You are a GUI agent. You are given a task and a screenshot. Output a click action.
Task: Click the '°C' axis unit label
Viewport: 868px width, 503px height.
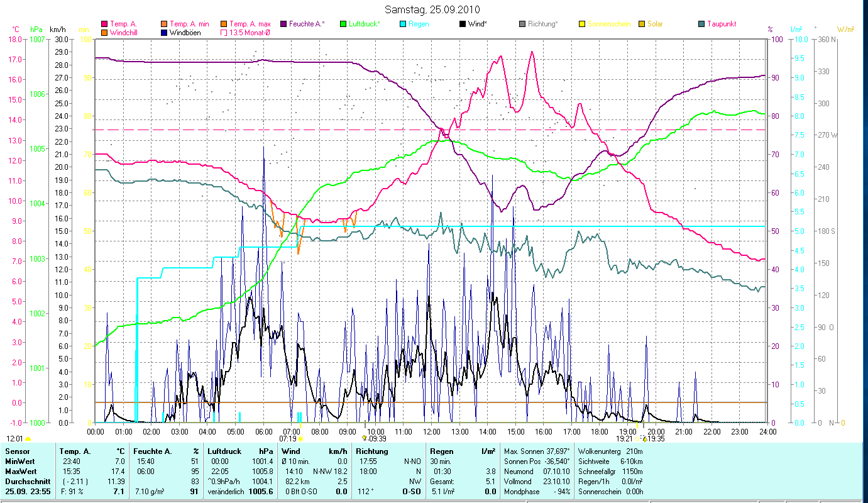click(16, 30)
